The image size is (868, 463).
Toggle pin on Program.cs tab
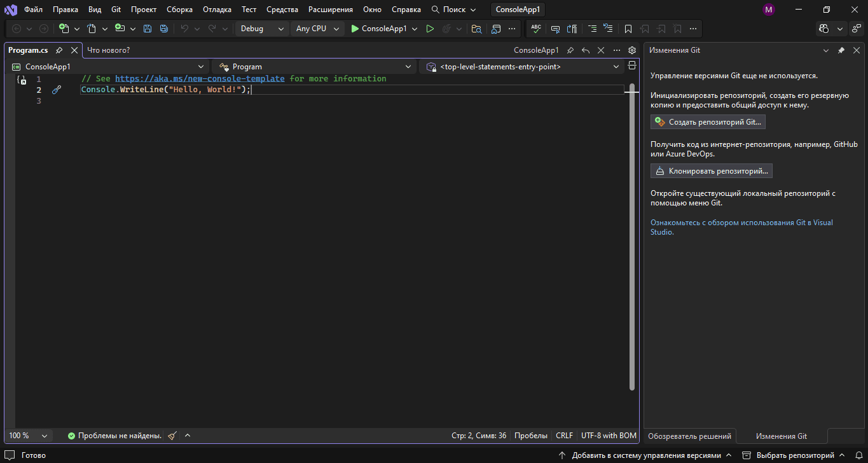[59, 50]
